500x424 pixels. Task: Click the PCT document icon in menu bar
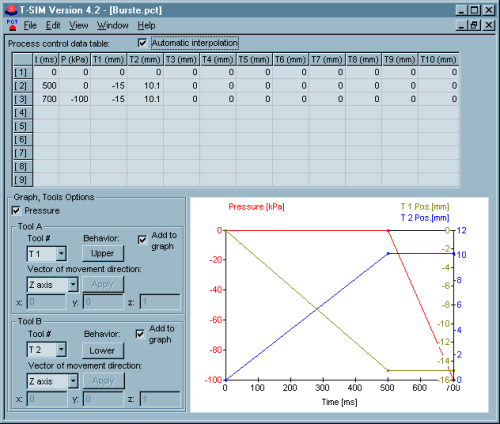[x=12, y=25]
